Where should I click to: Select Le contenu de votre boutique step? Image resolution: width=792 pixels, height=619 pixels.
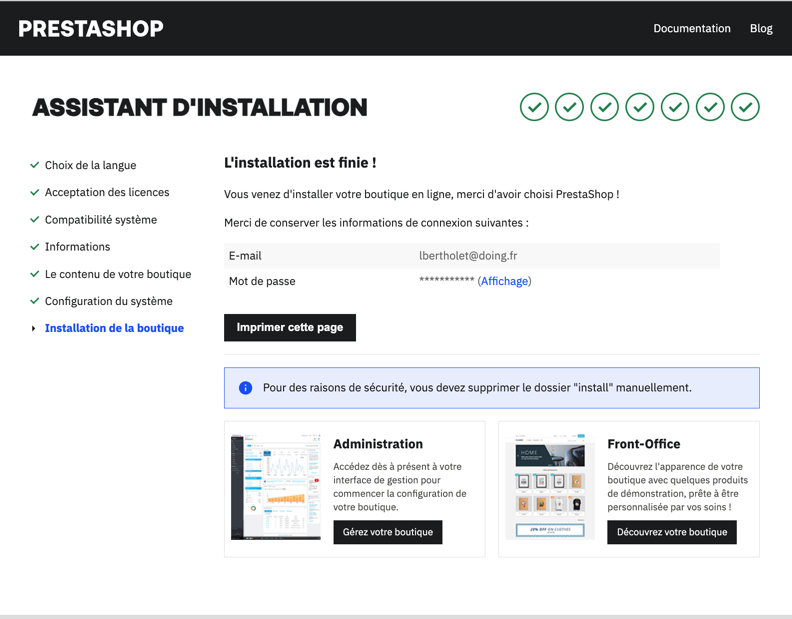(x=118, y=274)
